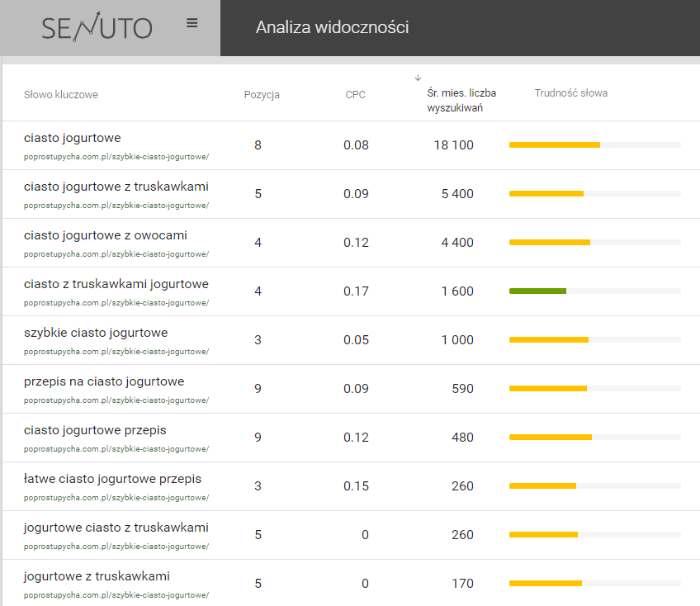Click green difficulty bar for 'ciasto z truskawkami jogurtowe'
The height and width of the screenshot is (606, 700).
point(538,291)
